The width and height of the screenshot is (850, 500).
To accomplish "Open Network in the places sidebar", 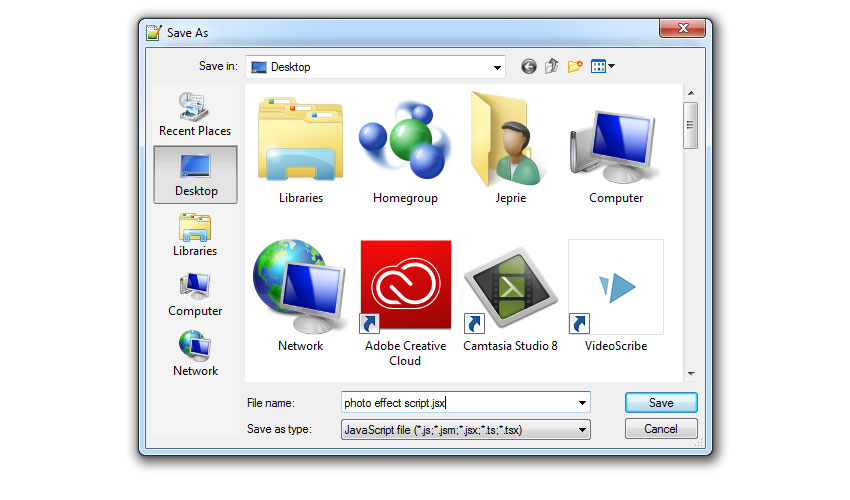I will click(195, 354).
